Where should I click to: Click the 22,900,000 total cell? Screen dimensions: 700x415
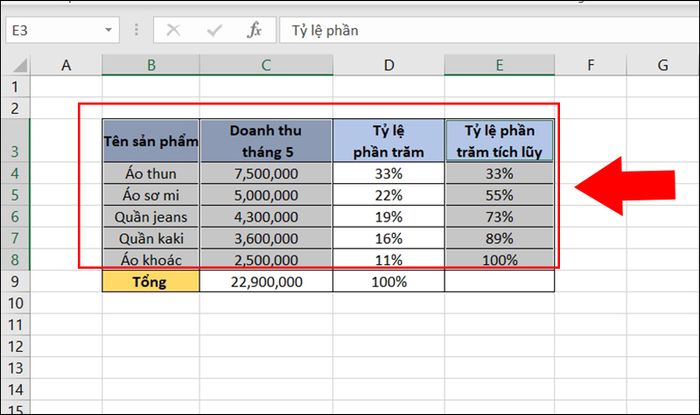click(x=266, y=282)
